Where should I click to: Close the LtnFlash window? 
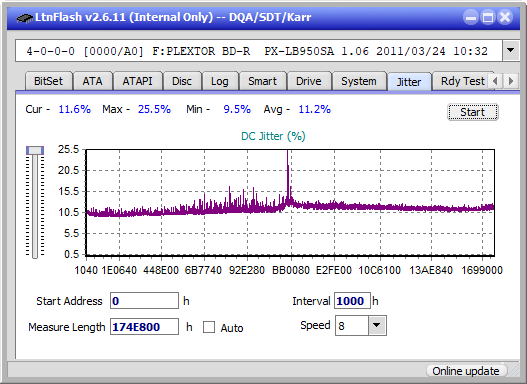click(x=505, y=17)
